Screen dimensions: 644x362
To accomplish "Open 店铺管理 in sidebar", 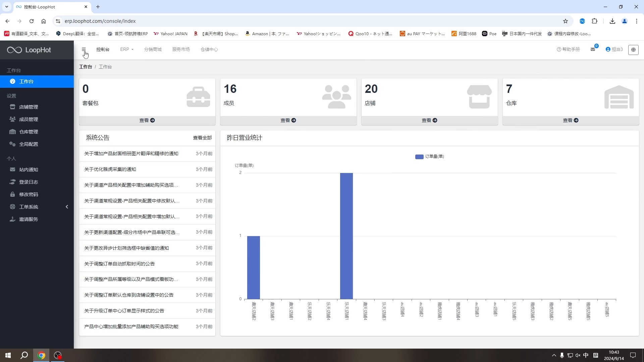I will [29, 107].
